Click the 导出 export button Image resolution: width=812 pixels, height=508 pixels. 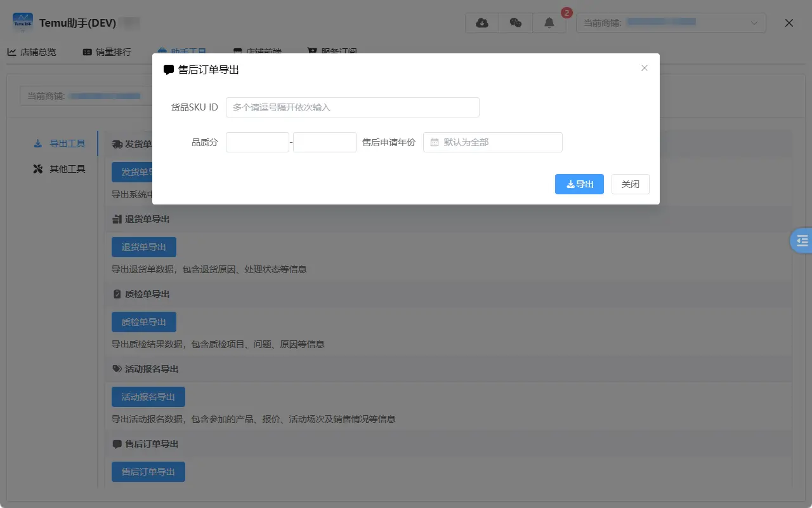[579, 184]
